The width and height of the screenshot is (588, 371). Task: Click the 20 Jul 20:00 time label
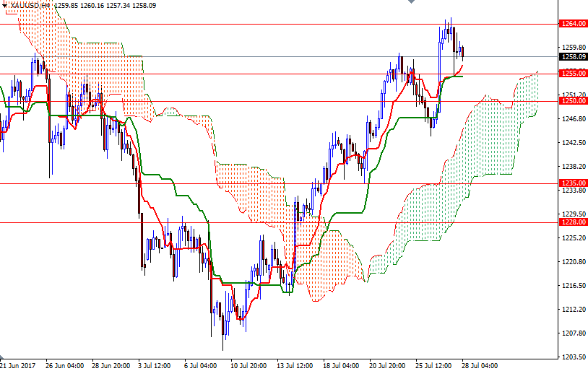click(x=387, y=366)
